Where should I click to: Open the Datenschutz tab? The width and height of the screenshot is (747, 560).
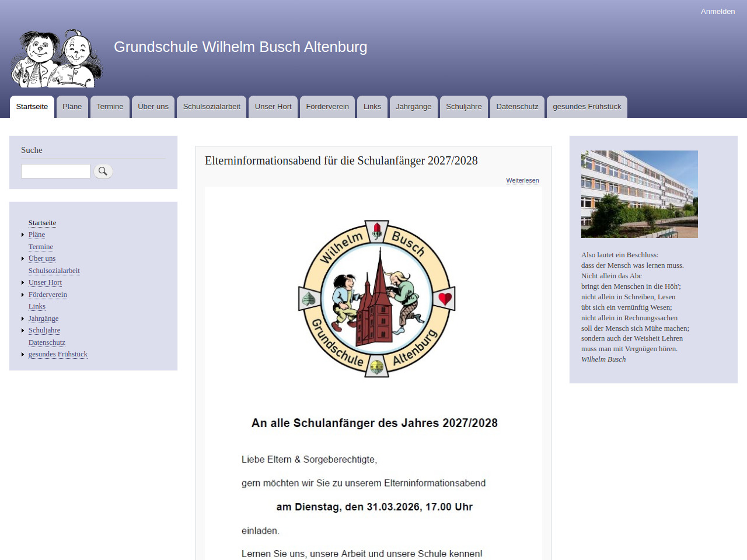tap(517, 107)
